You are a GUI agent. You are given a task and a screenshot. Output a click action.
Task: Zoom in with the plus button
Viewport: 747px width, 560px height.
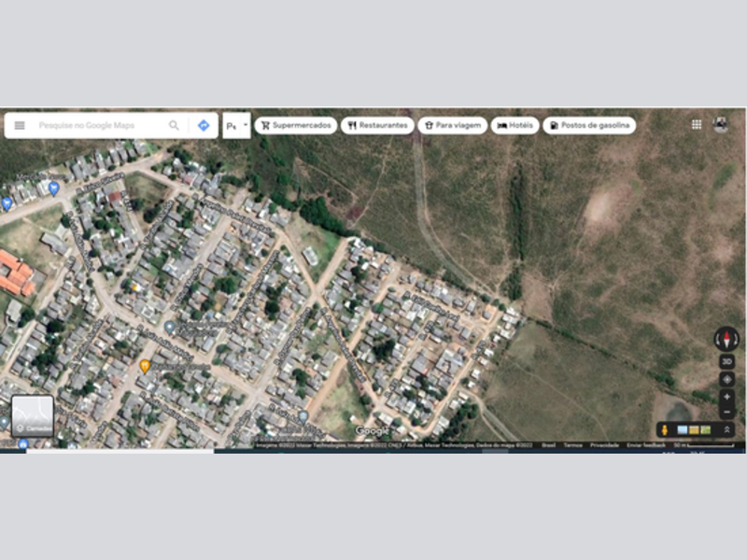click(727, 397)
